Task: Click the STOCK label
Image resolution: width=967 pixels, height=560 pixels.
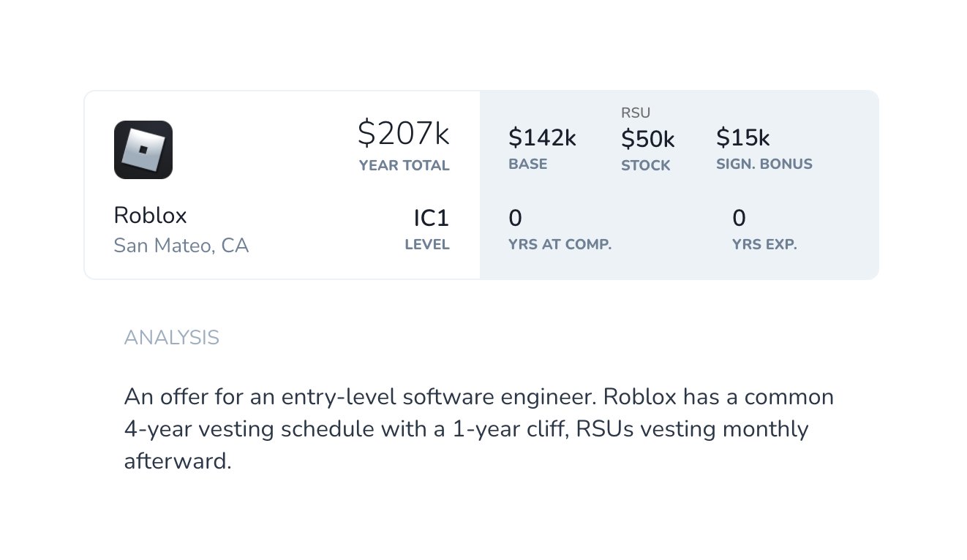Action: coord(645,166)
